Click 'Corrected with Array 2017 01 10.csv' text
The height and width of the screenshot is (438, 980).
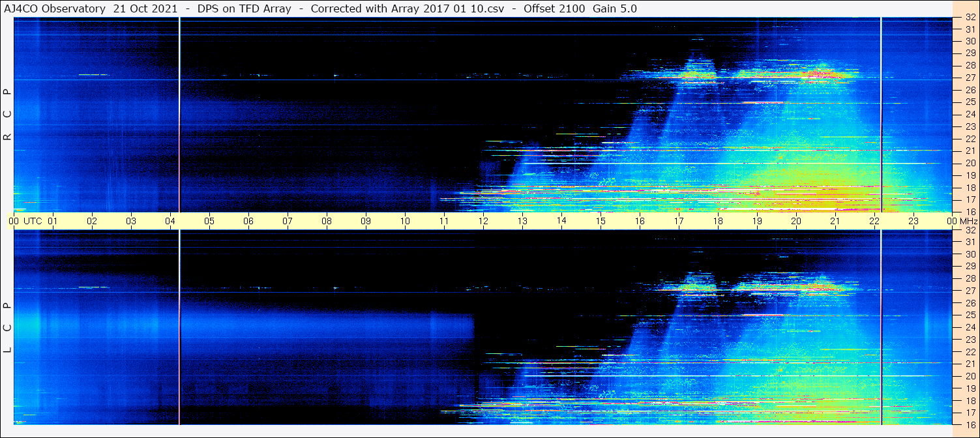(408, 8)
